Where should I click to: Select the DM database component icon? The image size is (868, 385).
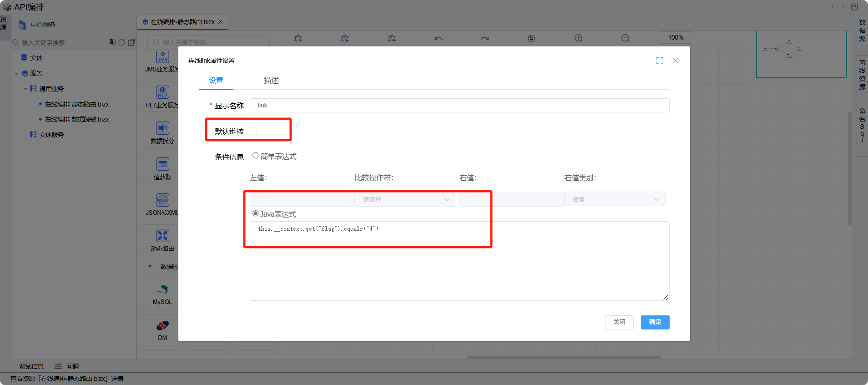coord(162,326)
